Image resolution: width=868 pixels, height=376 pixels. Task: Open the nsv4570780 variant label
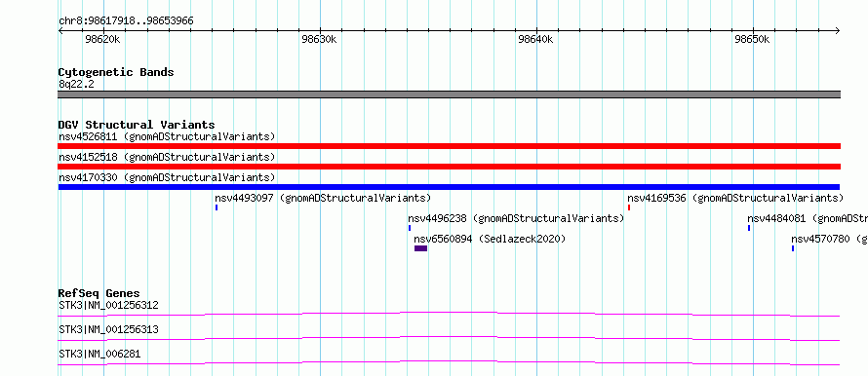[x=829, y=239]
